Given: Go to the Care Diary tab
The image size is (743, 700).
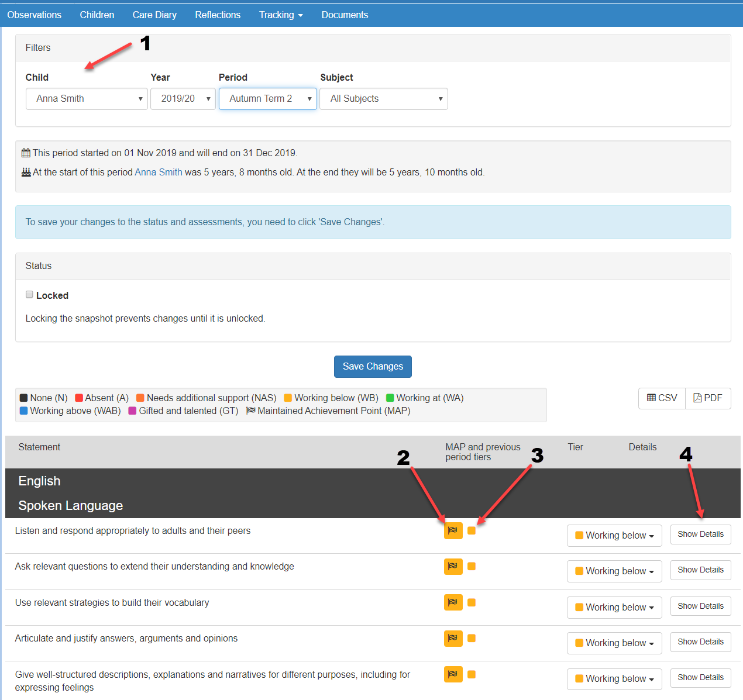Looking at the screenshot, I should (154, 15).
